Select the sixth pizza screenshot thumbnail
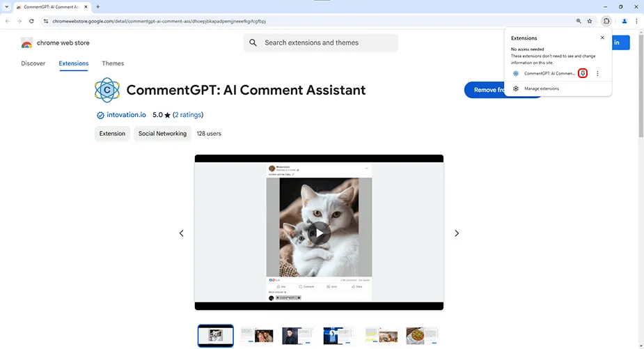 pyautogui.click(x=422, y=336)
